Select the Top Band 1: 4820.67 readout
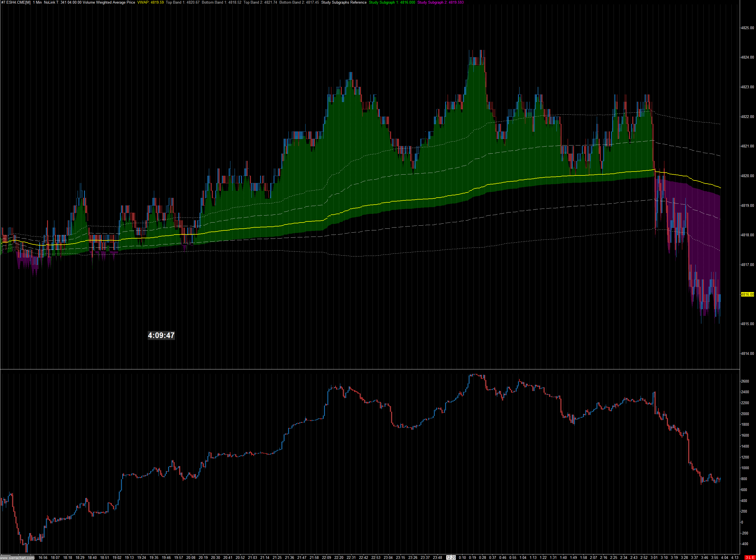This screenshot has width=756, height=560. (182, 2)
